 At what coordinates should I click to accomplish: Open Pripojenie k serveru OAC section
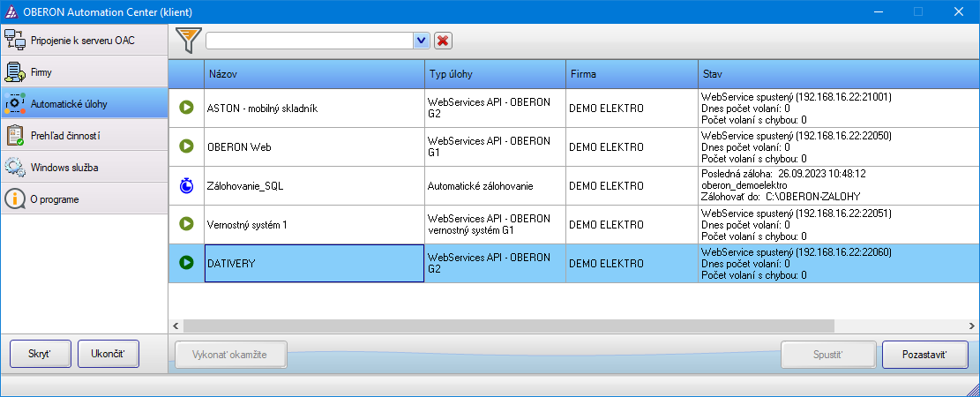[x=85, y=40]
